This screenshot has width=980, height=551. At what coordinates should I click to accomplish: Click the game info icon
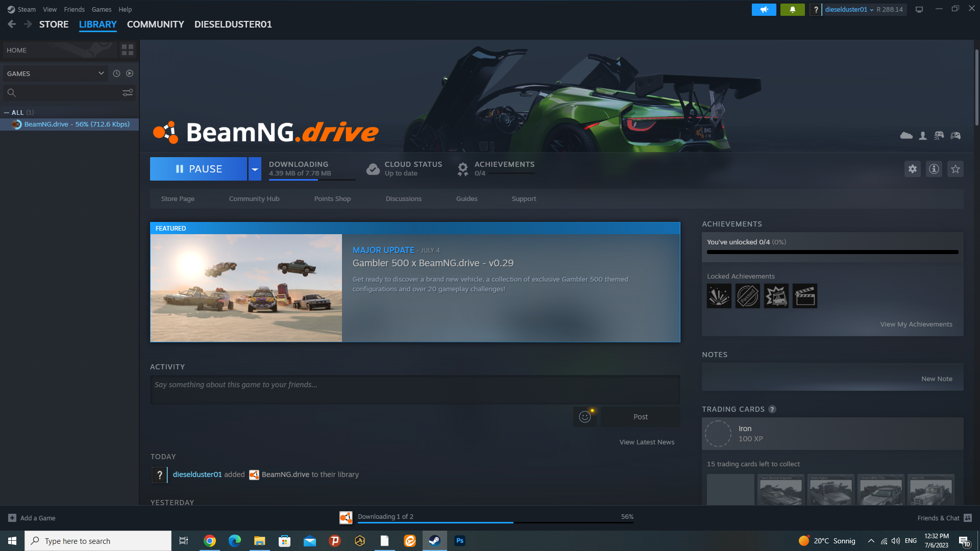tap(934, 169)
